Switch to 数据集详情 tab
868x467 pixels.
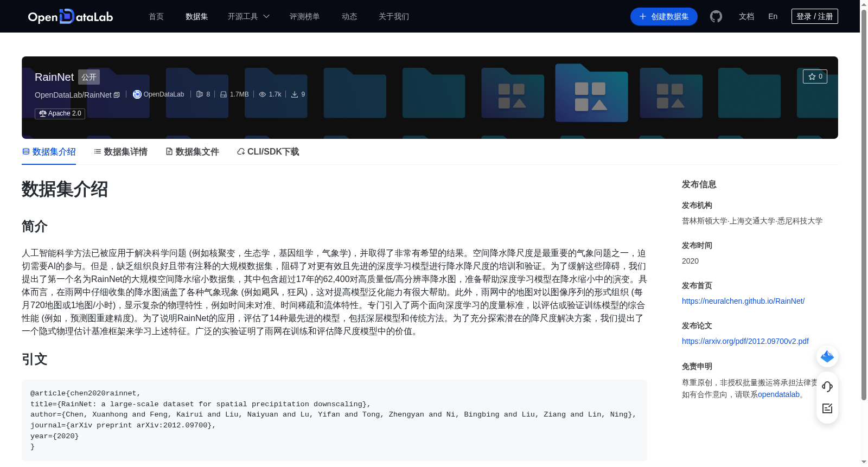(x=120, y=152)
